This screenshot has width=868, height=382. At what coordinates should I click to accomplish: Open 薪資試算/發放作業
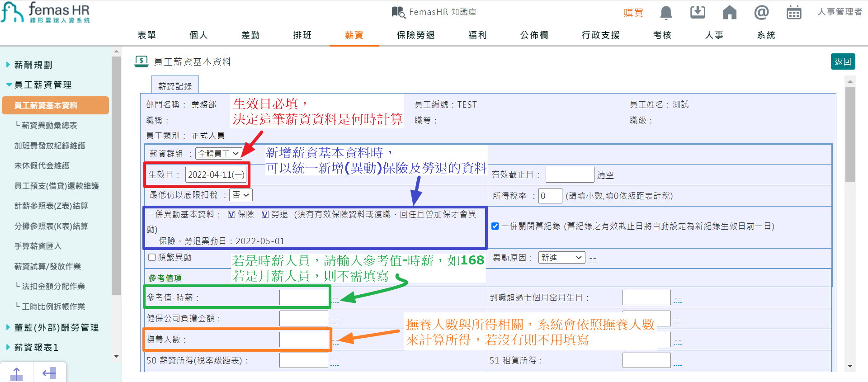coord(47,266)
